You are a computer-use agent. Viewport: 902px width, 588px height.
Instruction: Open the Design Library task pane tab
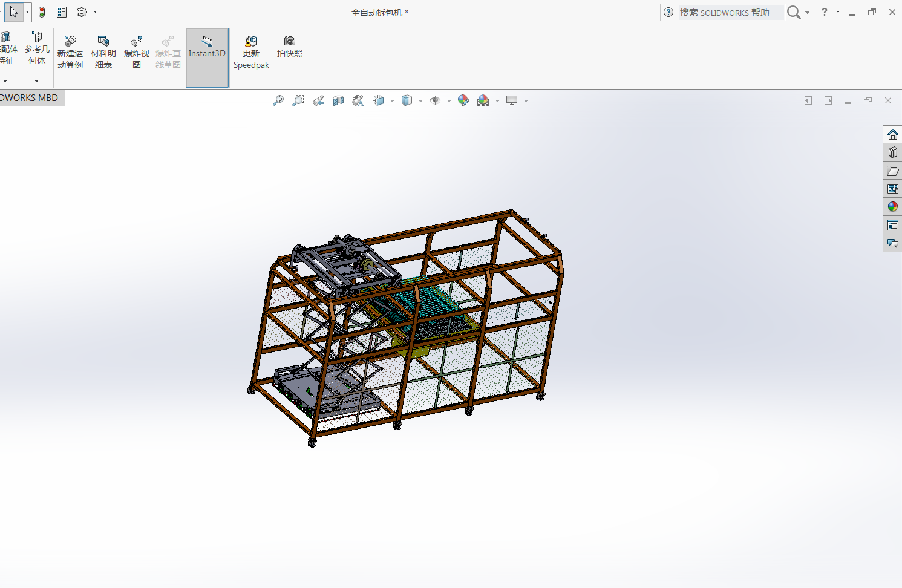[x=893, y=152]
